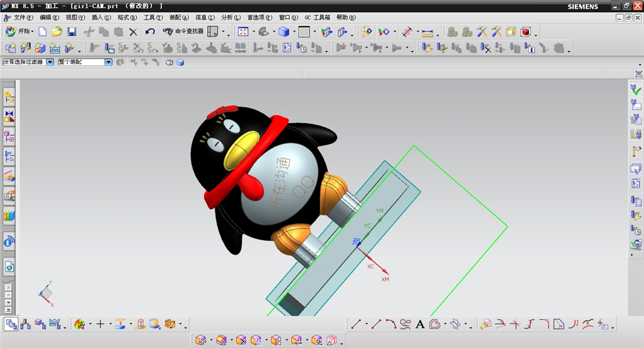Click the Create Operation icon
This screenshot has width=644, height=348.
click(x=69, y=48)
